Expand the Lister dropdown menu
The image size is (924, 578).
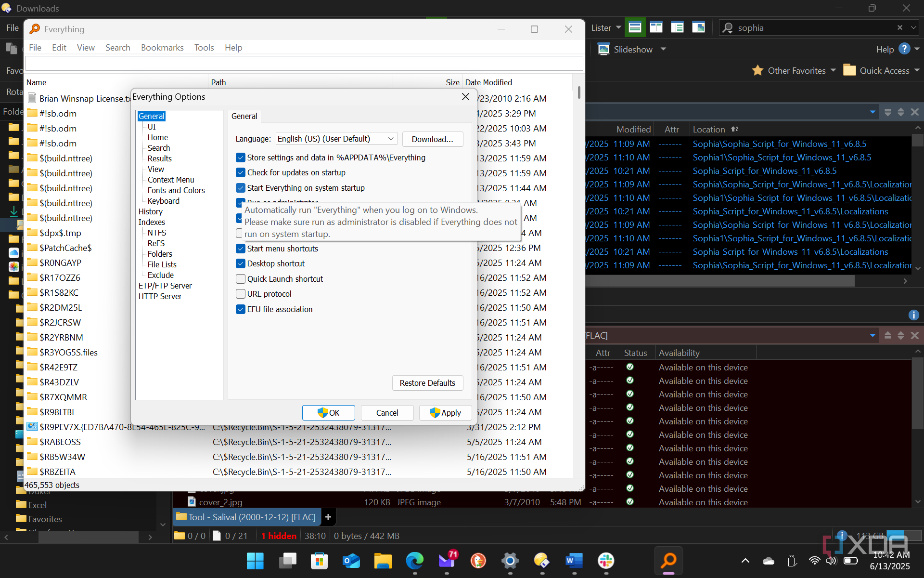click(618, 27)
